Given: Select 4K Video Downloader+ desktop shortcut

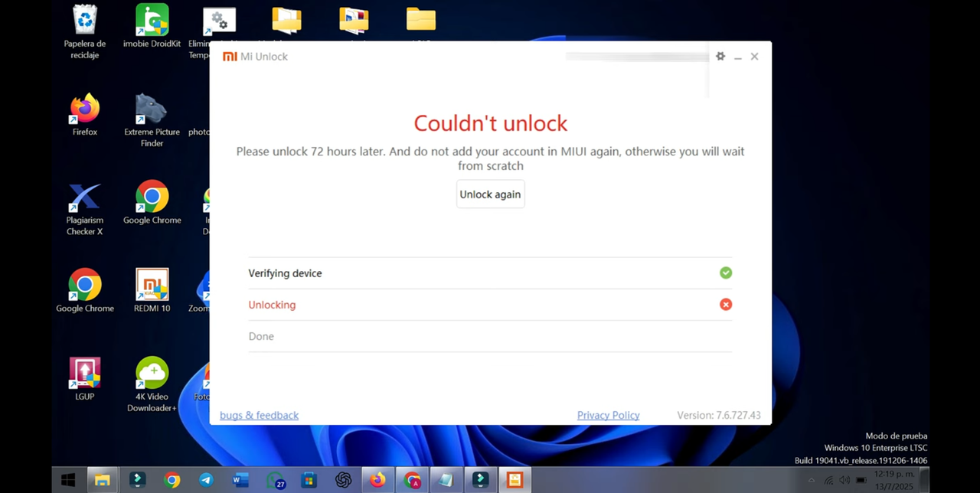Looking at the screenshot, I should [152, 385].
